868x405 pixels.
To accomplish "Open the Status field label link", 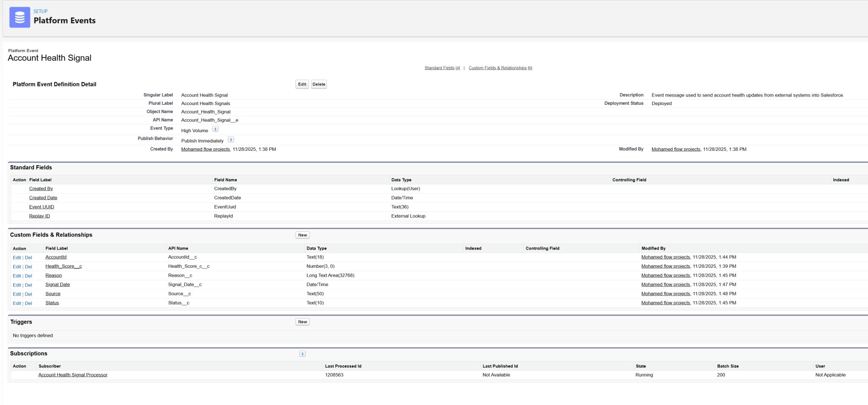I will click(x=52, y=303).
